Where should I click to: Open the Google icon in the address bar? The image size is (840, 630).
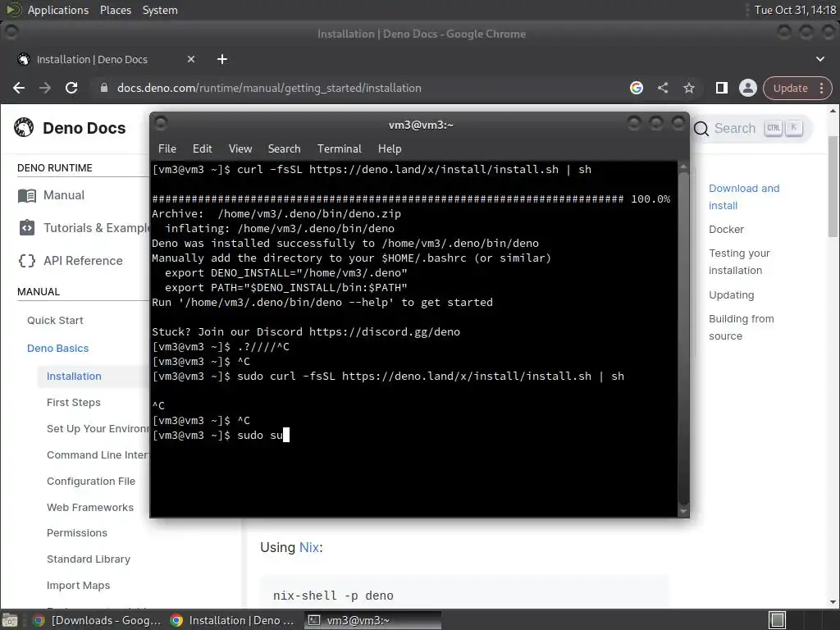637,88
